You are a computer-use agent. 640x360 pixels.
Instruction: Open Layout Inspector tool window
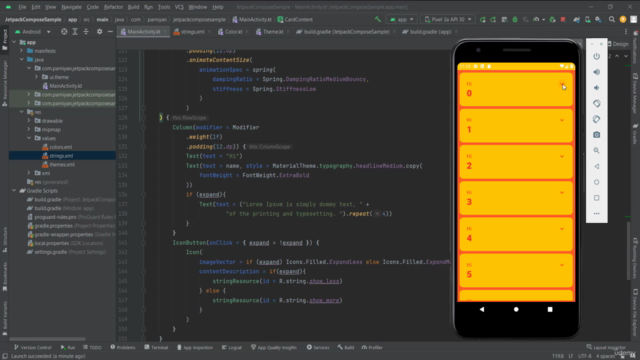pos(606,347)
